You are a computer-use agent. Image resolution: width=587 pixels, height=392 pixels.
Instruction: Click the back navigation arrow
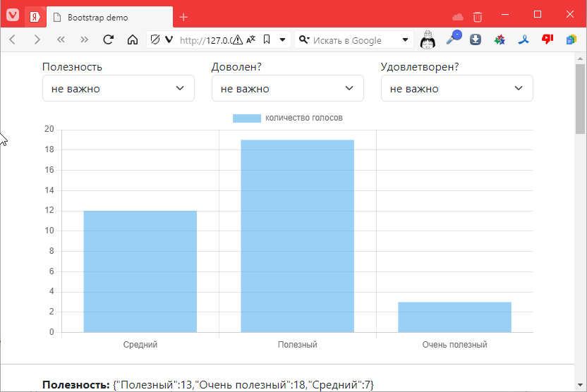[13, 40]
